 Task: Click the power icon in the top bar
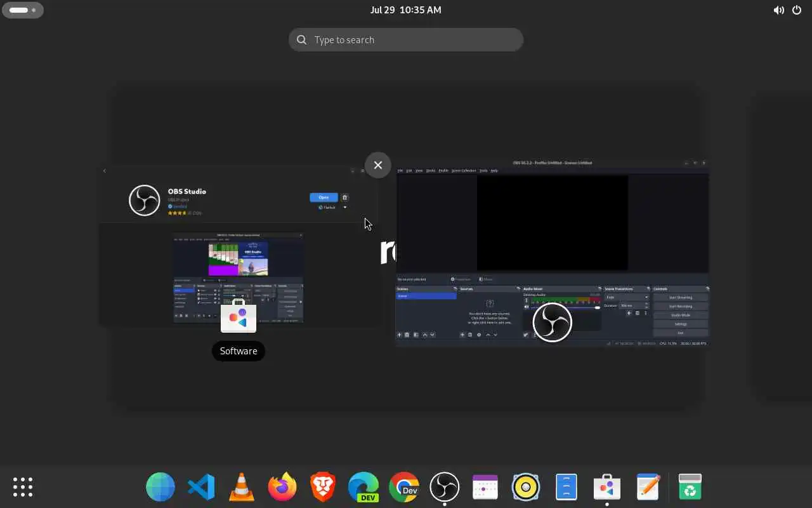(797, 10)
